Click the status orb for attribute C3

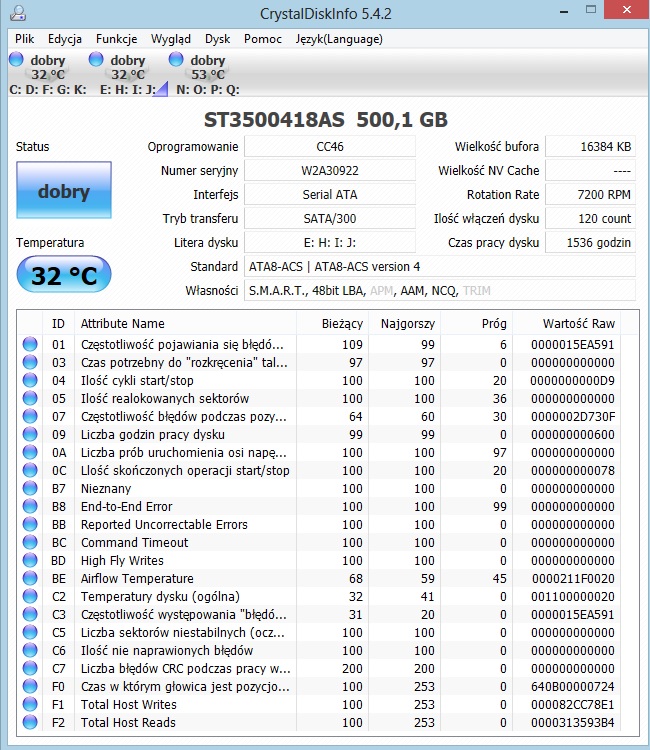(x=30, y=614)
